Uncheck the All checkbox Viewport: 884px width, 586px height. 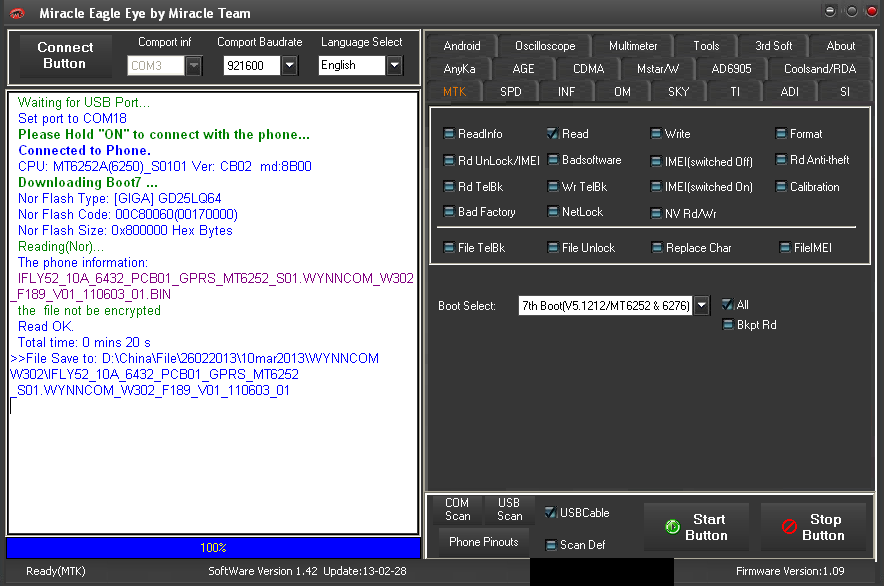728,305
